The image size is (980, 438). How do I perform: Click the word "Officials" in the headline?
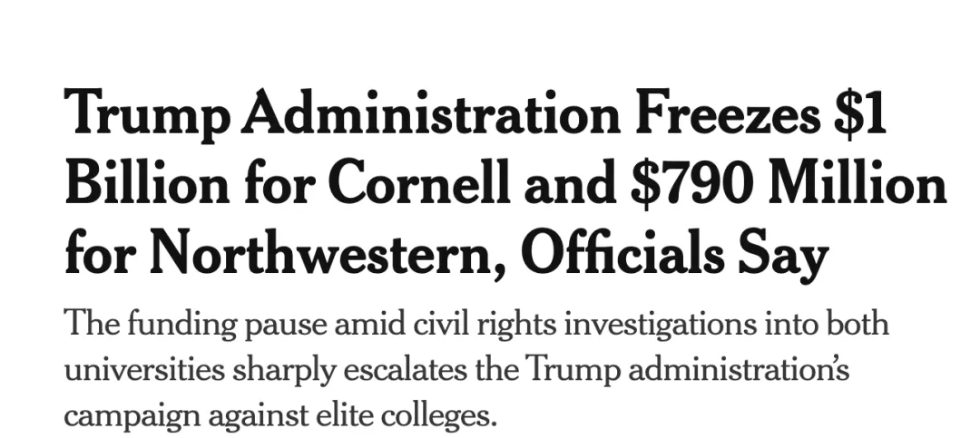click(x=622, y=252)
